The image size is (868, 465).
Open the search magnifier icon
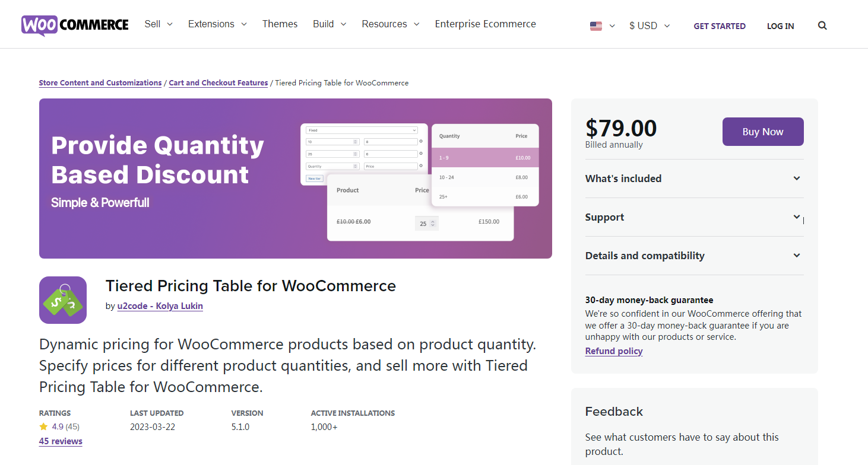[822, 26]
